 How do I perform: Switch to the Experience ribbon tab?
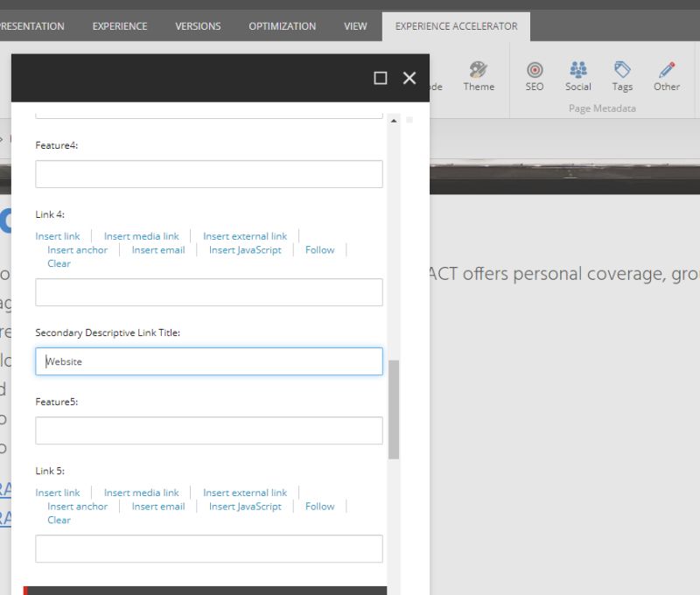pyautogui.click(x=119, y=25)
